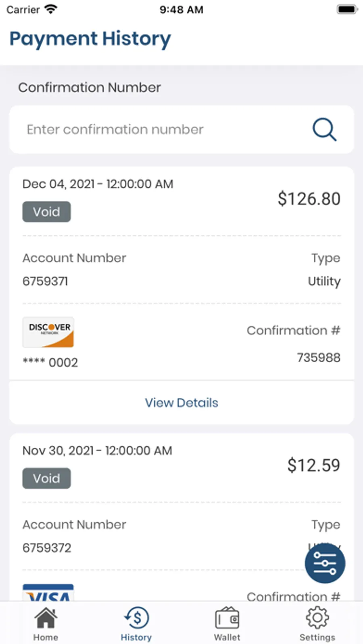Image resolution: width=363 pixels, height=644 pixels.
Task: Tap confirmation number 735988
Action: click(319, 357)
